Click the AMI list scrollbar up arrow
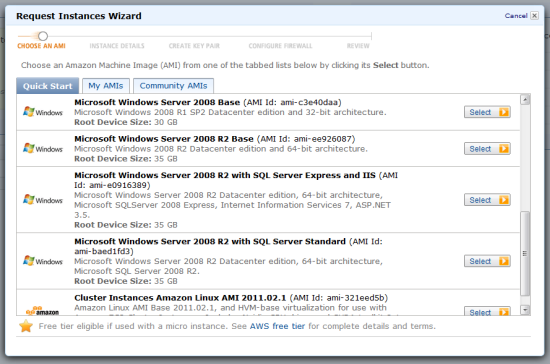 pos(525,100)
